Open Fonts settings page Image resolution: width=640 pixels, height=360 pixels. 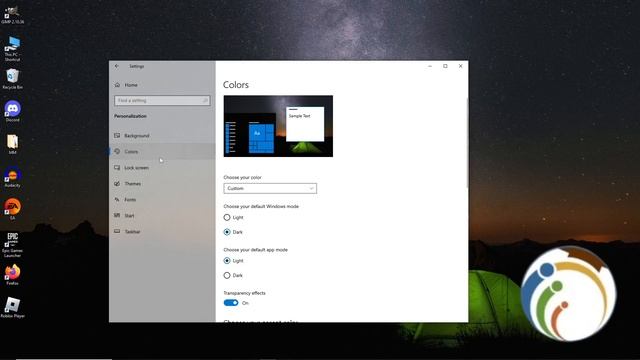pos(162,200)
